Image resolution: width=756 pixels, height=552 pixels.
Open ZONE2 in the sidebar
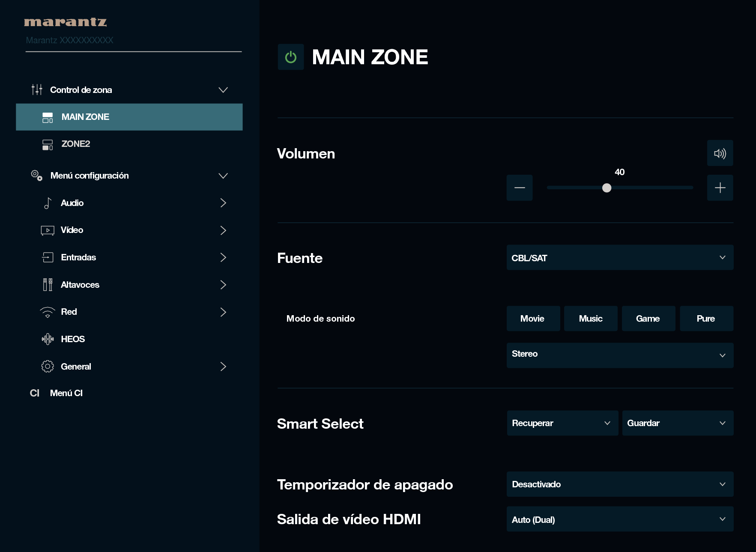pyautogui.click(x=76, y=144)
